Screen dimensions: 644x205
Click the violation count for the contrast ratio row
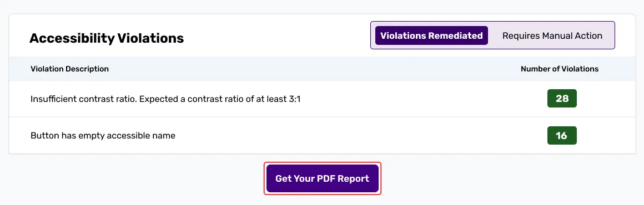pyautogui.click(x=561, y=99)
